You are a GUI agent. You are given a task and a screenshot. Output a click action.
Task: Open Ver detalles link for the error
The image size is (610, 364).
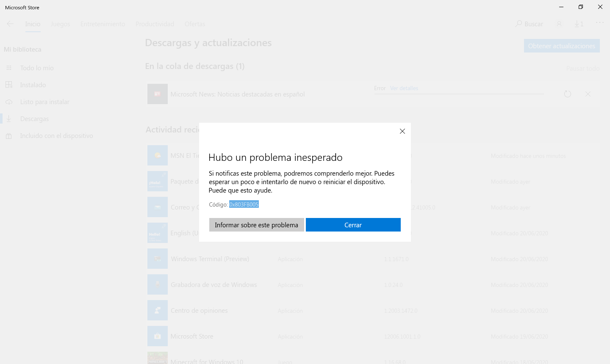(404, 88)
